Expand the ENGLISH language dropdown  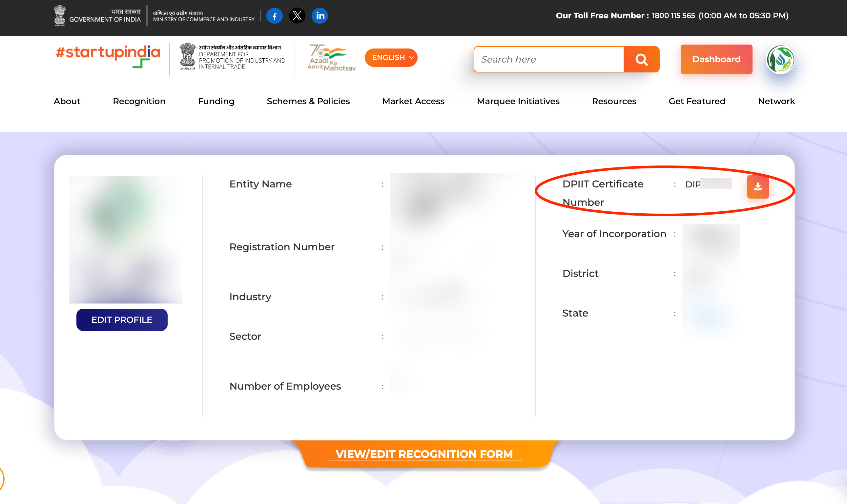(391, 58)
